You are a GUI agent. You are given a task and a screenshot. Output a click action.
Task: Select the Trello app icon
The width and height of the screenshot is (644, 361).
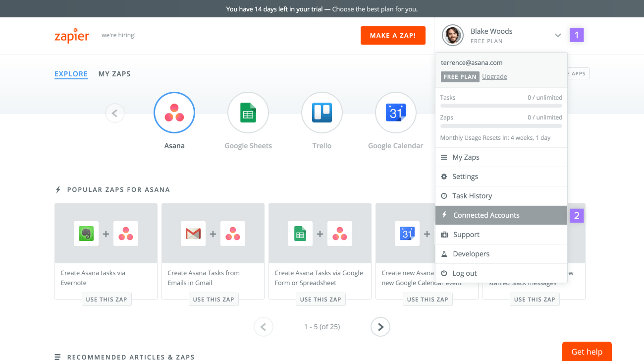[322, 113]
